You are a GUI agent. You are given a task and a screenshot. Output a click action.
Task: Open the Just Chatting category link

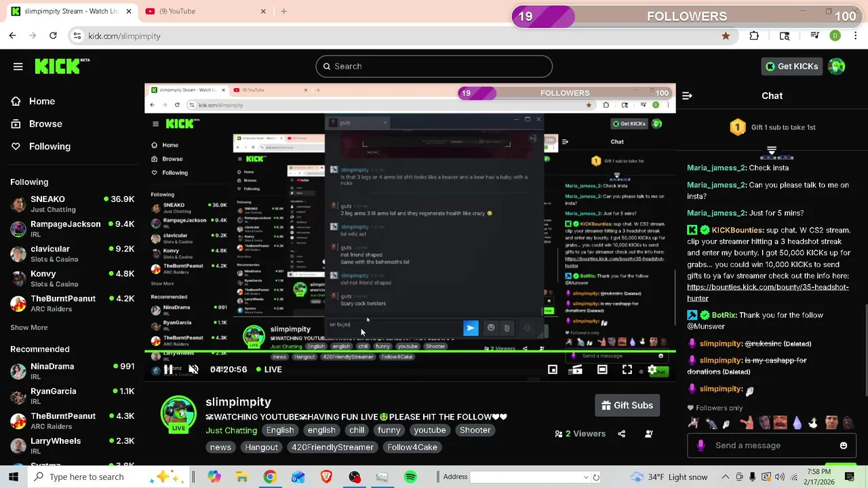[x=231, y=430]
